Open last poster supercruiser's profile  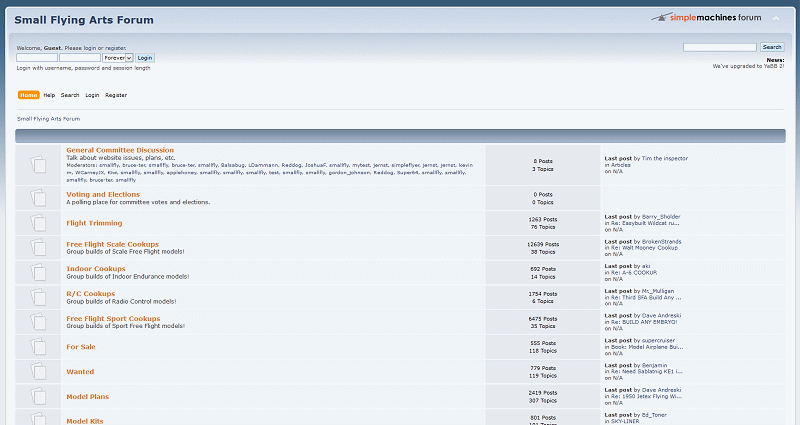[x=659, y=341]
